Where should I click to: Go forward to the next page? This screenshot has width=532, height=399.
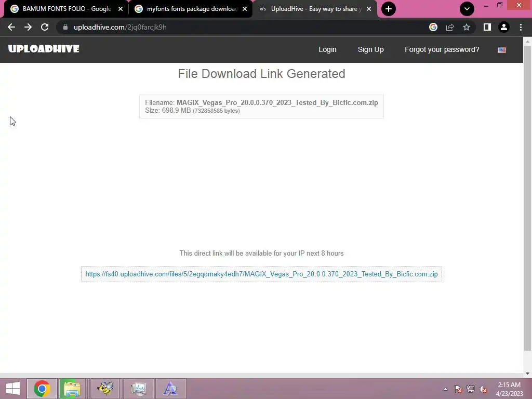point(28,27)
